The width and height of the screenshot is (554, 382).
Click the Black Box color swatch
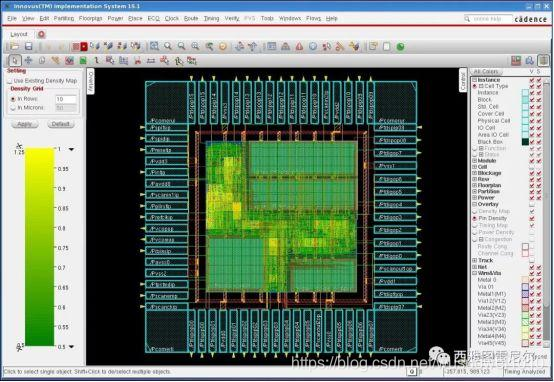coord(525,142)
